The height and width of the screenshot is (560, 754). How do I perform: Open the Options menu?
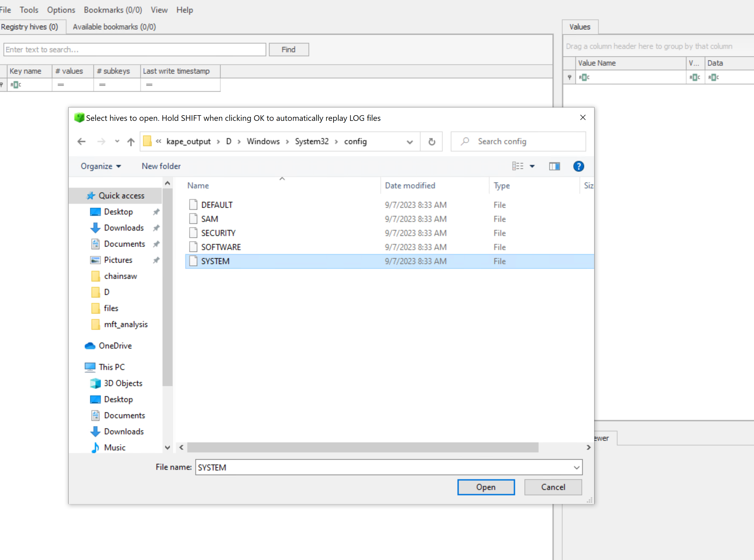[x=61, y=10]
